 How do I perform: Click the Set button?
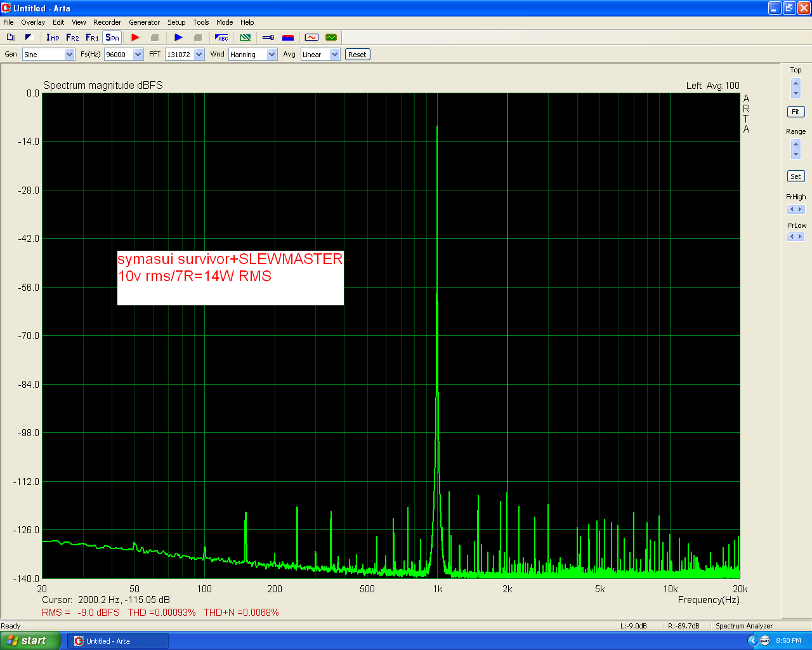(x=796, y=176)
